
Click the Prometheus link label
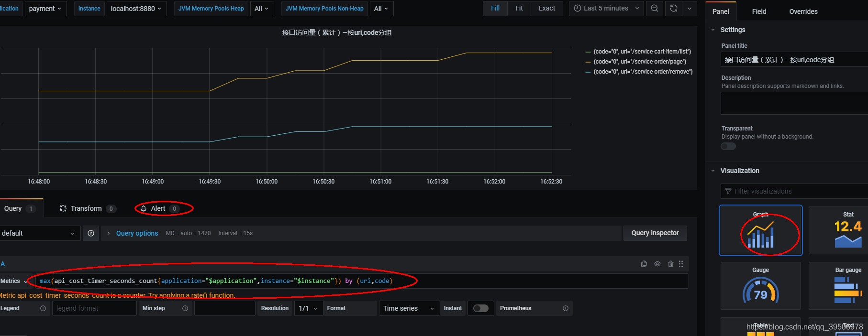516,308
